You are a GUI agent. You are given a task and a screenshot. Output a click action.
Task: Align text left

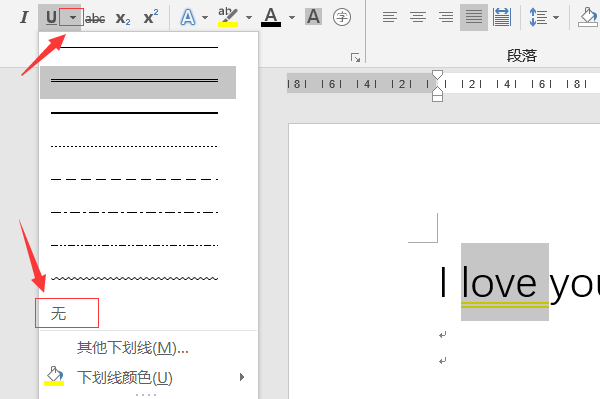pyautogui.click(x=390, y=17)
